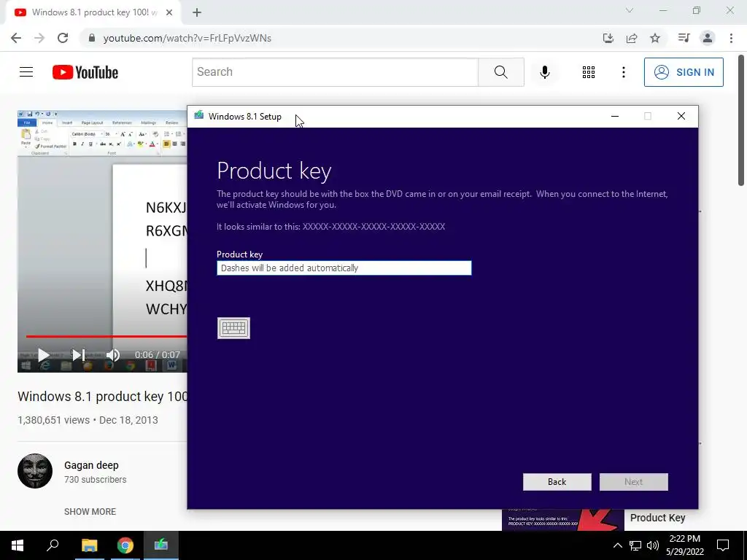
Task: Click the greyed-out Next button in Setup
Action: [x=634, y=482]
